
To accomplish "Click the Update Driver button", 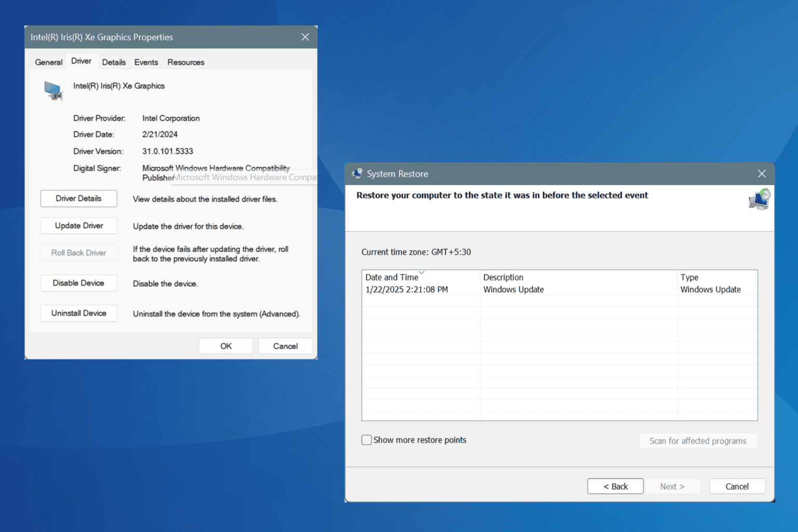I will pos(78,225).
